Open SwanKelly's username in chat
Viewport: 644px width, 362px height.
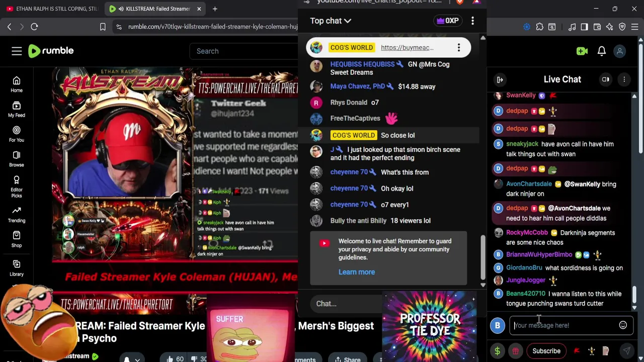click(x=521, y=95)
